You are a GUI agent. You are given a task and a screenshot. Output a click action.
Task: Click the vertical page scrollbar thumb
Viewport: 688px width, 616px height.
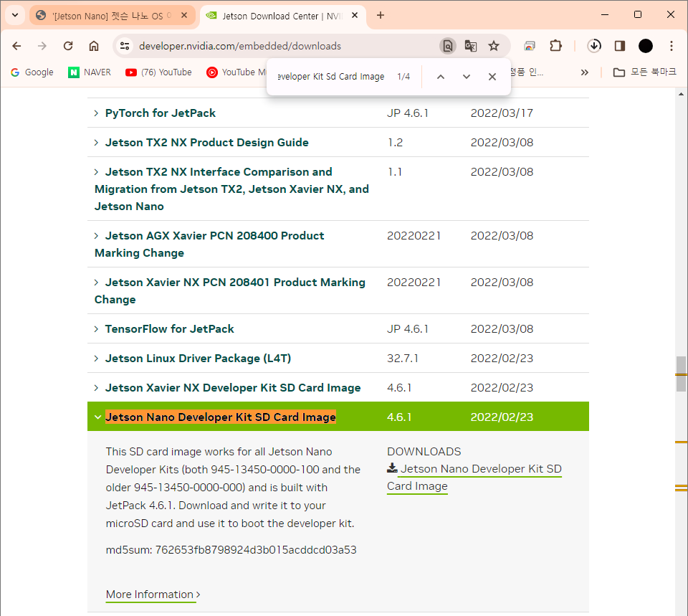pos(681,374)
